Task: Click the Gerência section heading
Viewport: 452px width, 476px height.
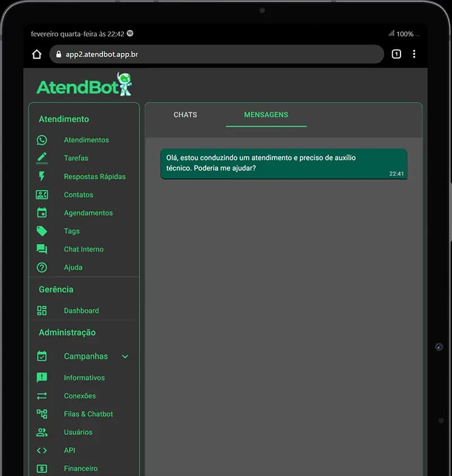Action: (56, 289)
